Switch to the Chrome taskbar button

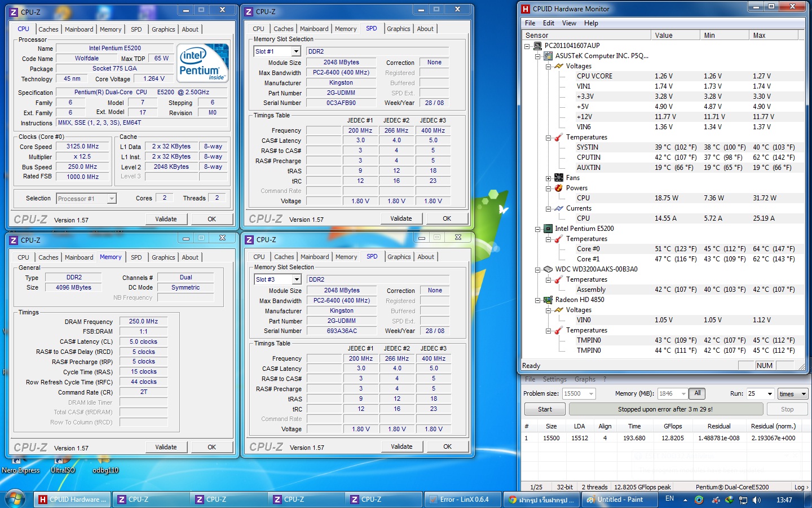click(x=541, y=500)
